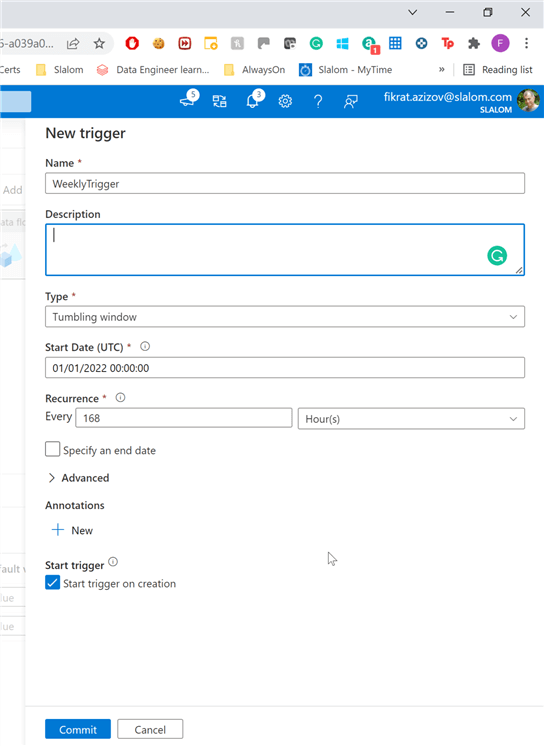Click Grammarly icon in Description box
This screenshot has height=746, width=544.
point(497,255)
